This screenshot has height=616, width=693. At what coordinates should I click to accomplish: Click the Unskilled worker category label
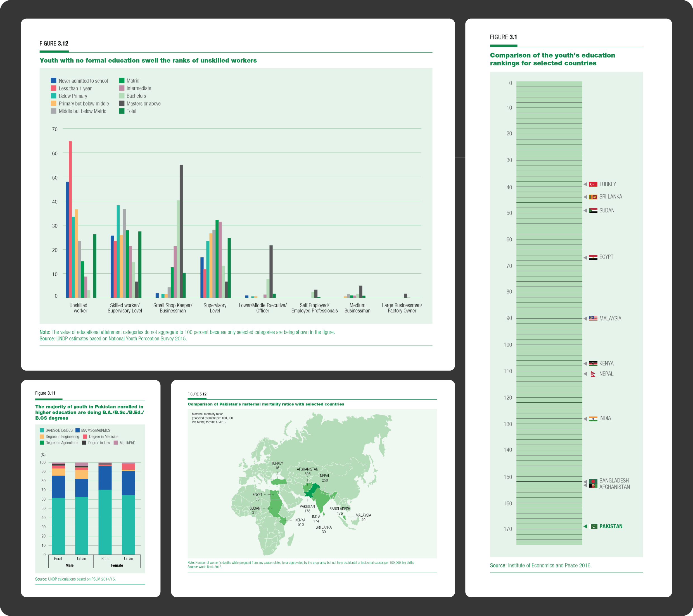tap(79, 308)
